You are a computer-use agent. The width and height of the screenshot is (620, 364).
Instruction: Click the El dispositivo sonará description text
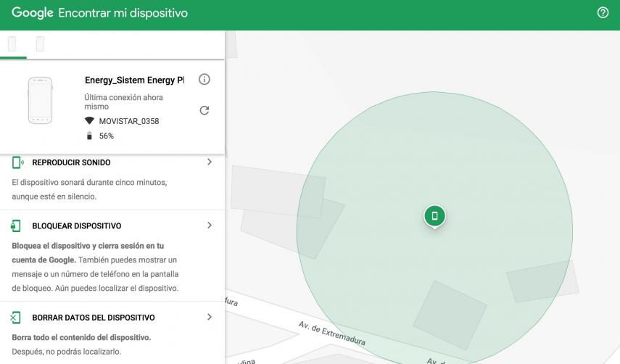click(89, 189)
